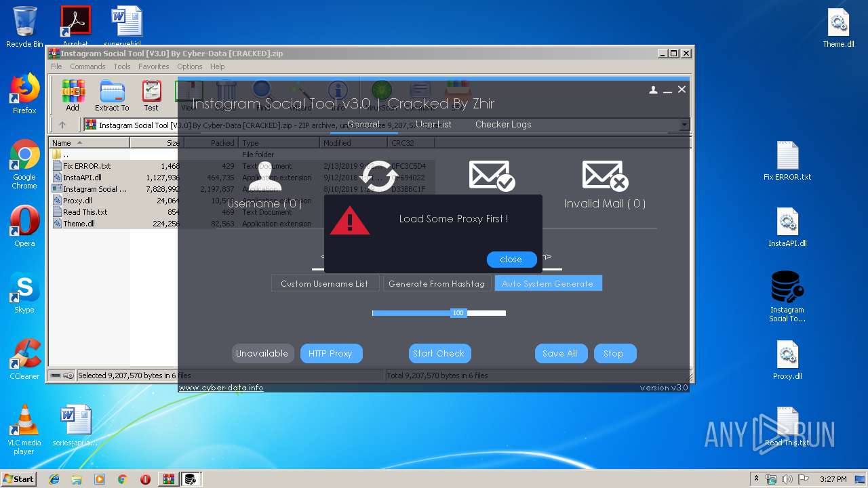Select Auto System Generate mode

click(x=548, y=283)
